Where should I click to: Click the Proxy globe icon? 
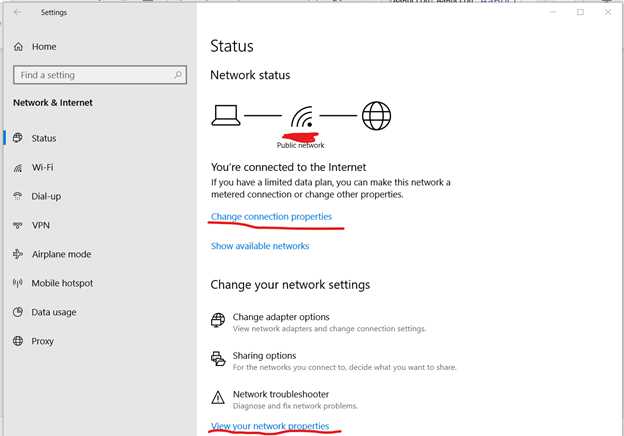click(x=18, y=341)
